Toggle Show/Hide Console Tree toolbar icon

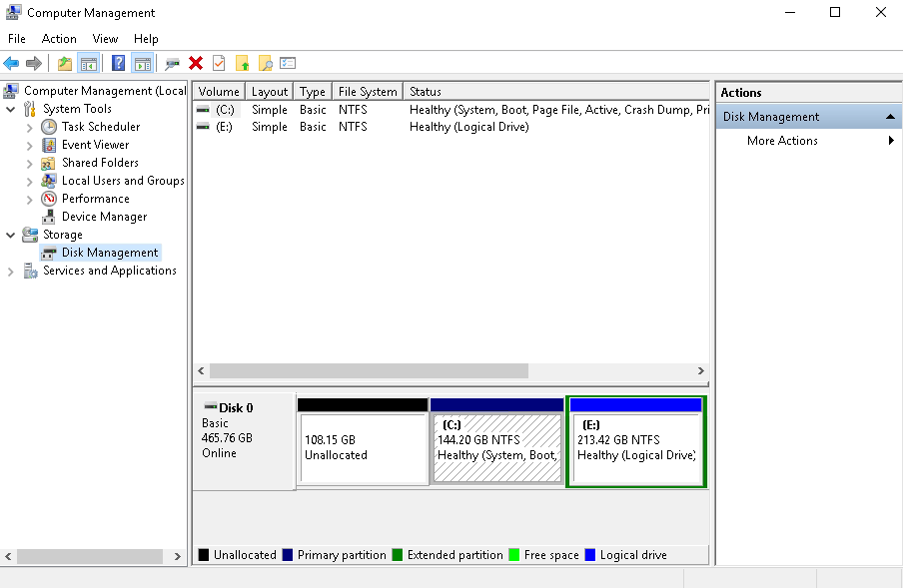[89, 63]
